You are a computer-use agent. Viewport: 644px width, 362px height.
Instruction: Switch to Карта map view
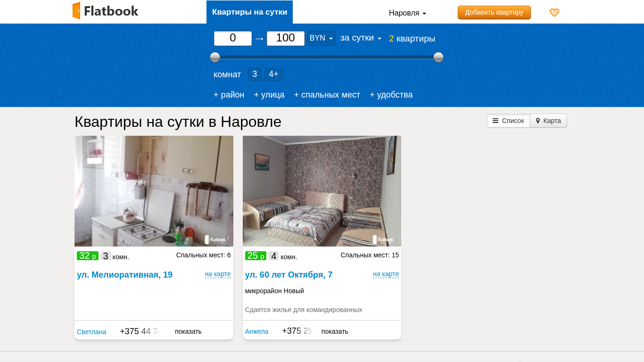pyautogui.click(x=548, y=121)
